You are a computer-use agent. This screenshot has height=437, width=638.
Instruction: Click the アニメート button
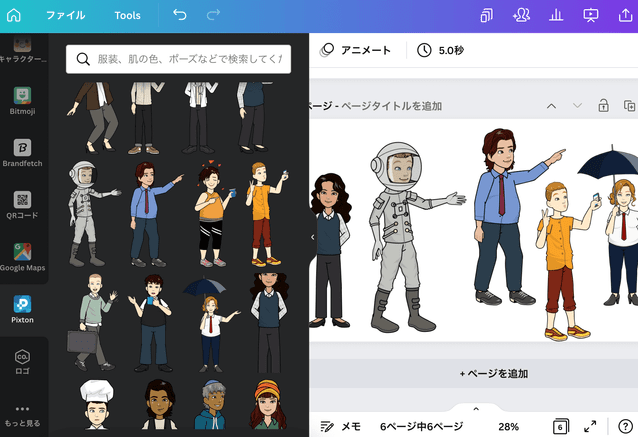click(x=355, y=50)
